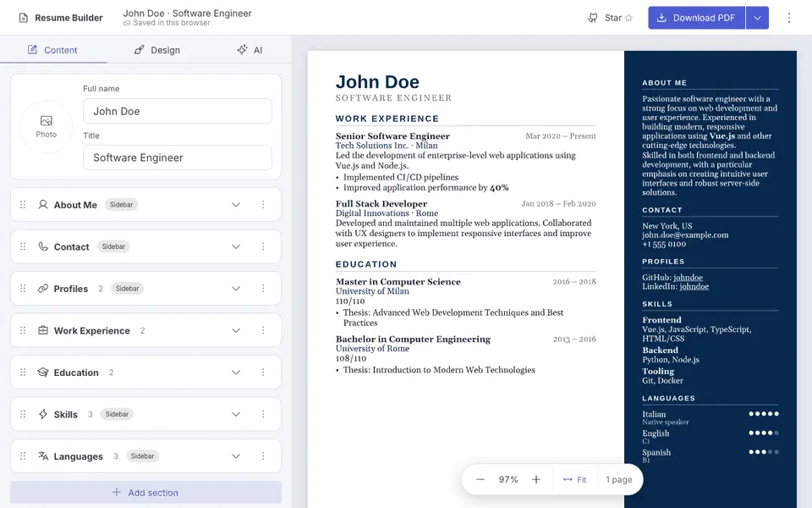This screenshot has height=508, width=812.
Task: Click the drag handle of Skills section
Action: pos(23,414)
